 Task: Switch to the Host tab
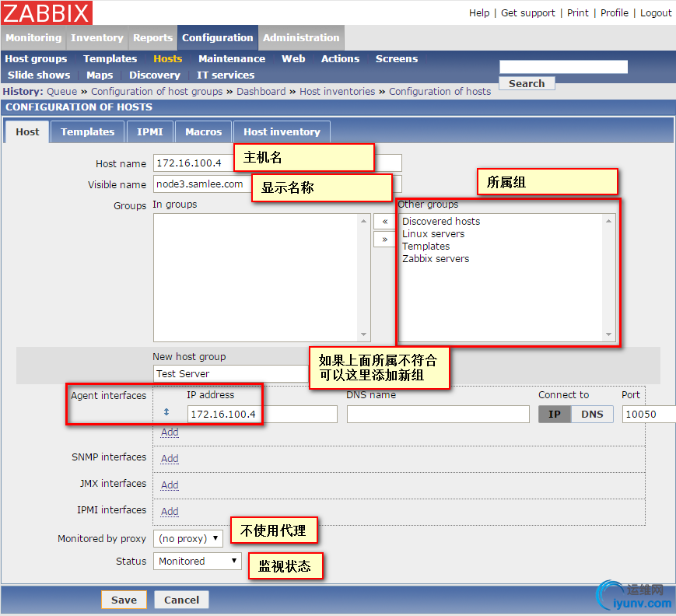coord(27,132)
